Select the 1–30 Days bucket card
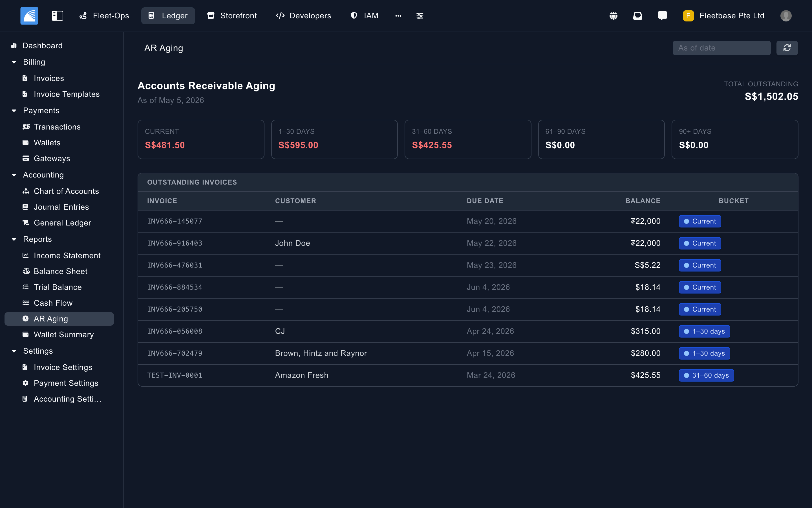This screenshot has width=812, height=508. (335, 139)
